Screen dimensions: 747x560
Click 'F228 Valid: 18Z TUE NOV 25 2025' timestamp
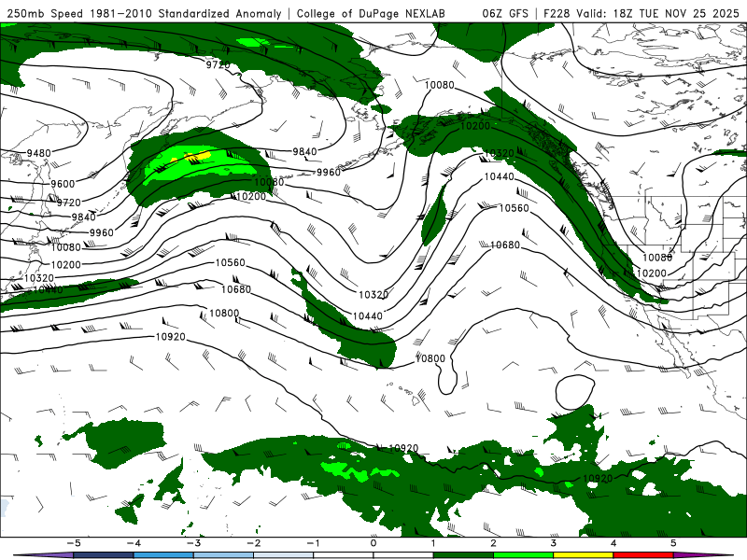click(641, 13)
